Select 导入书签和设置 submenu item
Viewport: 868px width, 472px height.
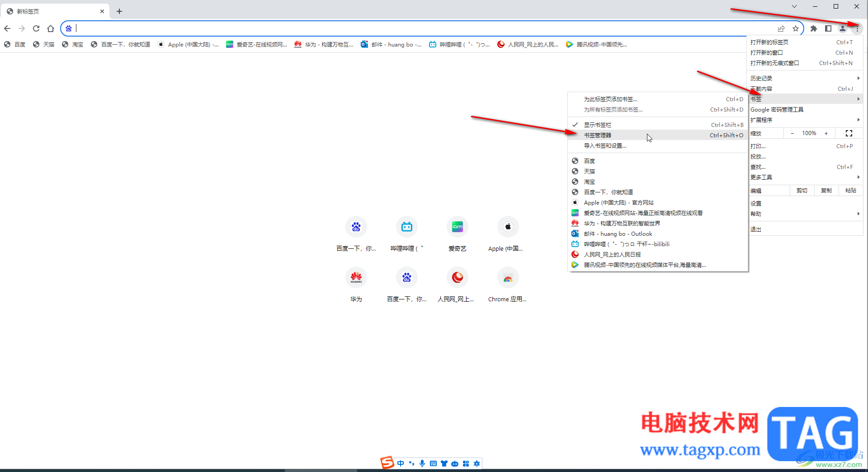pyautogui.click(x=658, y=145)
